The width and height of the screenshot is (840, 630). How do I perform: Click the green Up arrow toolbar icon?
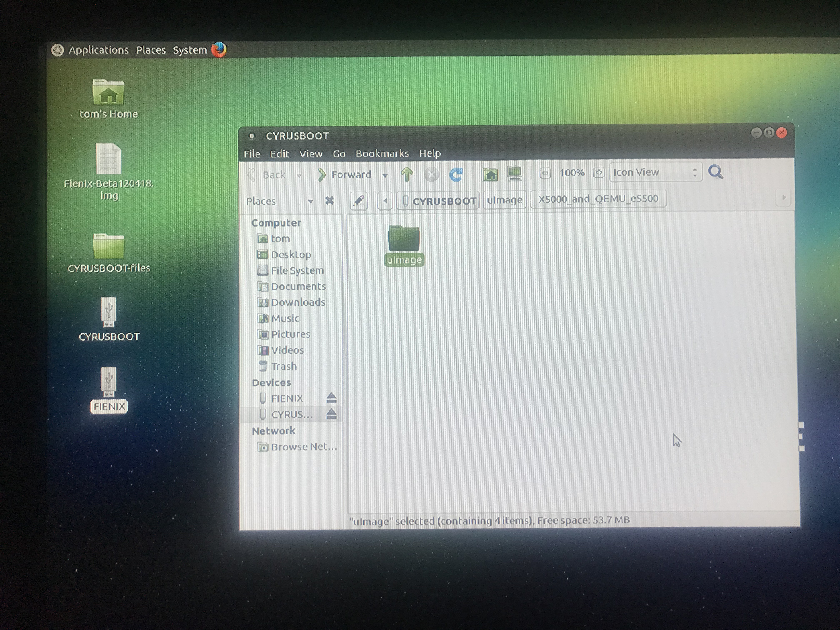tap(407, 175)
